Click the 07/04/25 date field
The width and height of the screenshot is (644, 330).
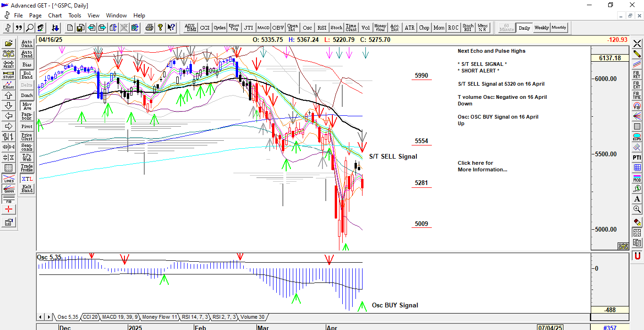click(x=551, y=327)
